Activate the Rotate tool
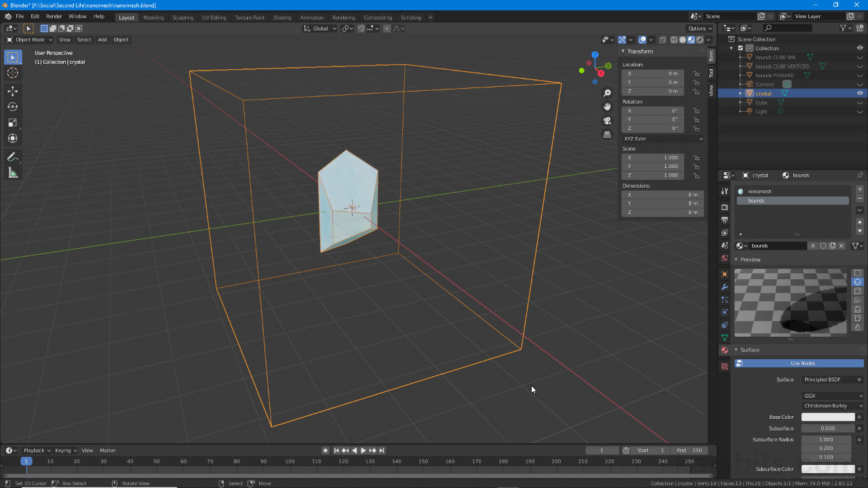This screenshot has height=488, width=868. [x=12, y=106]
